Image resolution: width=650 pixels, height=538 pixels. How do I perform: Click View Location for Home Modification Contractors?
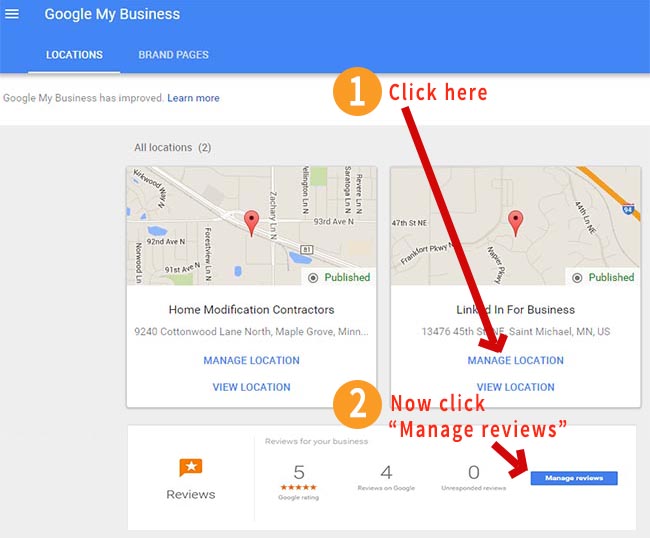pos(251,387)
